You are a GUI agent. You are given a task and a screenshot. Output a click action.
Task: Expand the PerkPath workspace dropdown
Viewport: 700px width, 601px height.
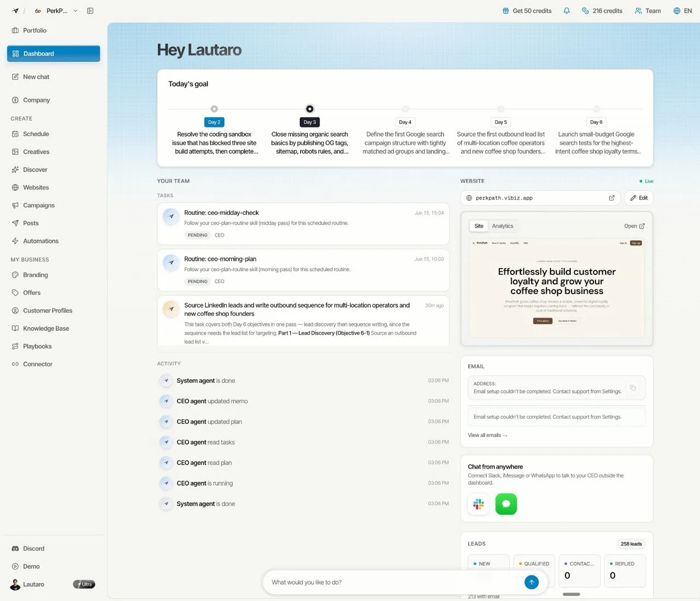[75, 11]
